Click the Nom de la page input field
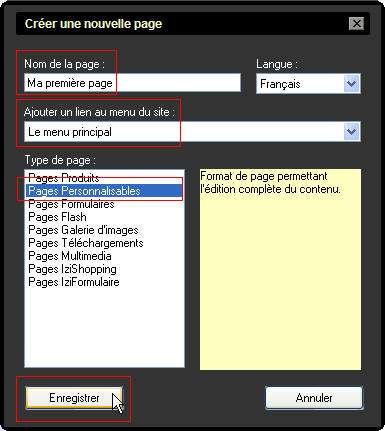The image size is (385, 431). pyautogui.click(x=132, y=83)
